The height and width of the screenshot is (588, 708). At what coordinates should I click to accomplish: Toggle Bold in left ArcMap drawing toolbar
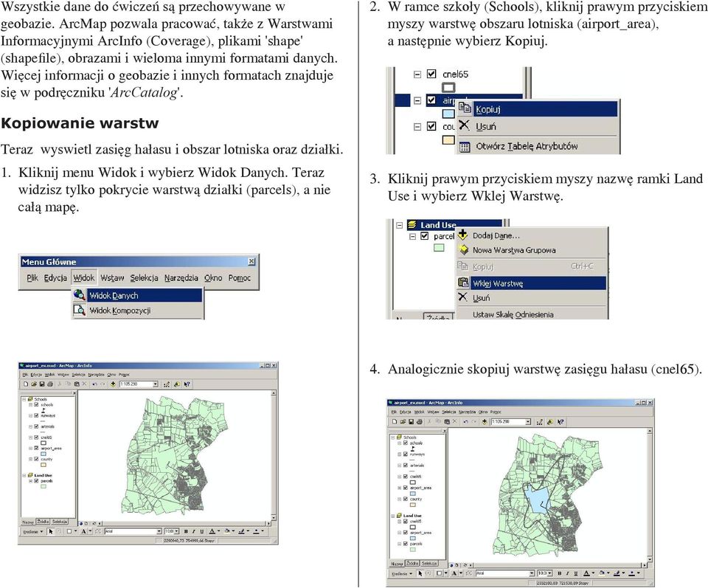186,531
